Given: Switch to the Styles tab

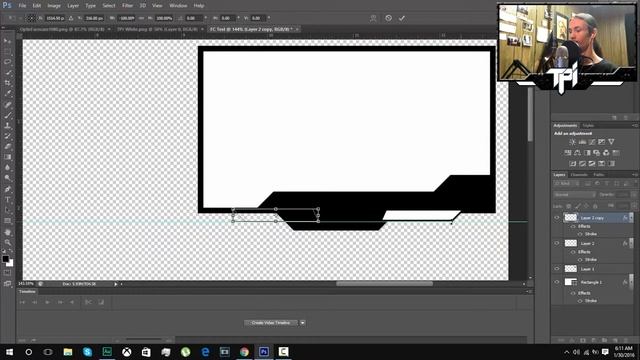Looking at the screenshot, I should [588, 125].
